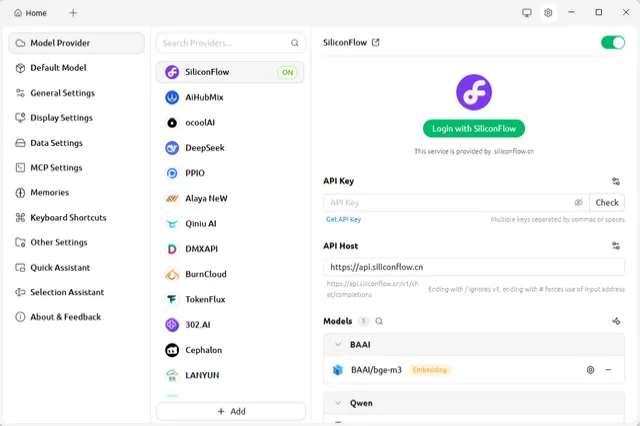Viewport: 640px width, 426px height.
Task: Remove the BAAI/bge-m3 model
Action: (x=608, y=370)
